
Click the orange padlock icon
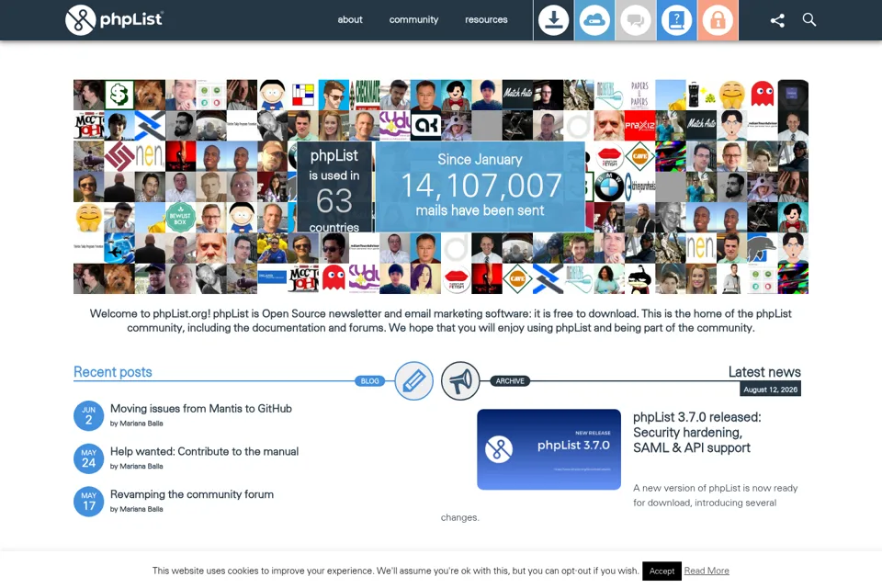718,20
